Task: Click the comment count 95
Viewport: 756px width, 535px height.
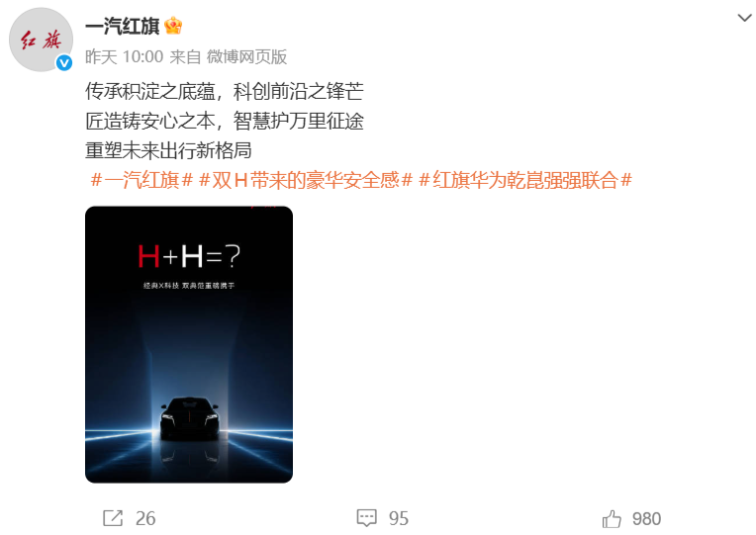Action: click(399, 518)
